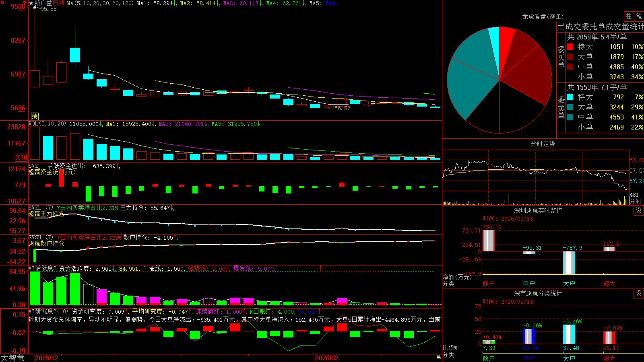The height and width of the screenshot is (362, 644).
Task: Click the 共 2059单 5.4手/单 buy summary
Action: 597,37
